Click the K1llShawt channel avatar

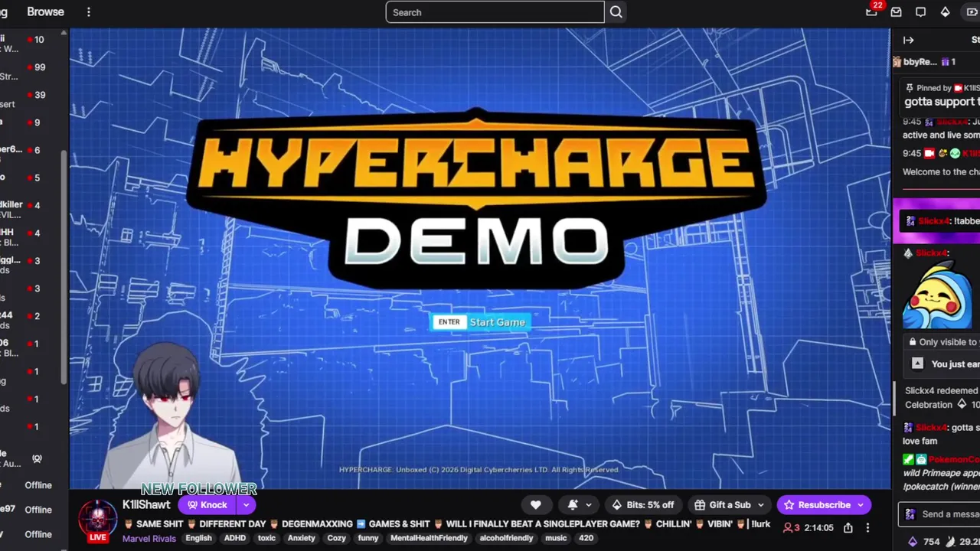point(97,518)
